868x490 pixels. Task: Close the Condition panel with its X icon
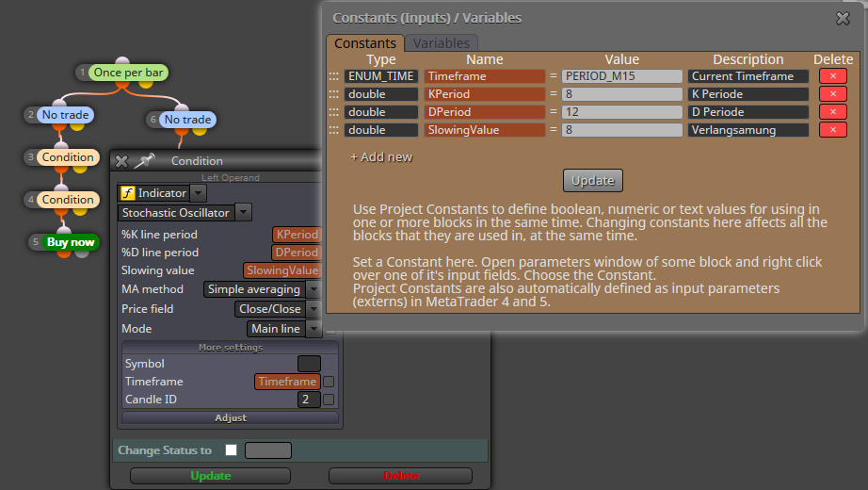(x=121, y=161)
